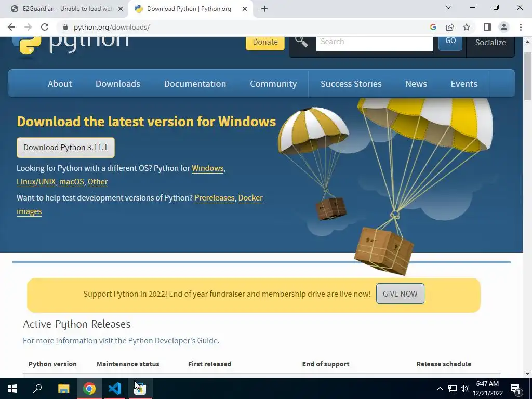Close the E2Guardian tab

pyautogui.click(x=121, y=9)
